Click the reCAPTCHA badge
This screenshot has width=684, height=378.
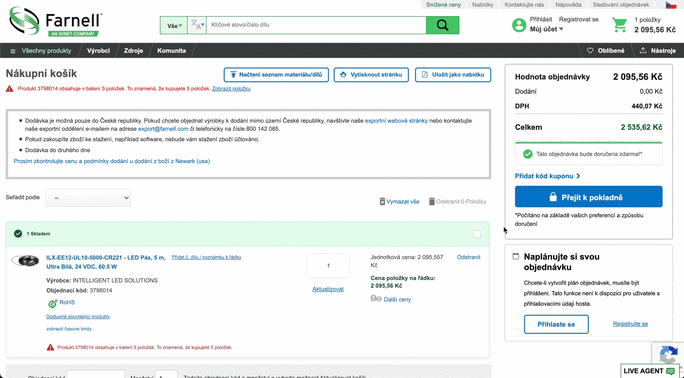[668, 354]
